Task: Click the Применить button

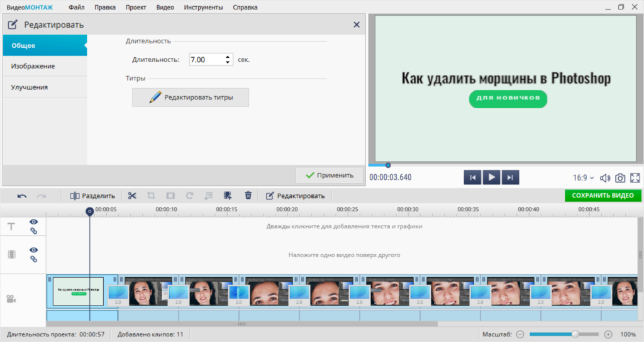Action: point(330,175)
